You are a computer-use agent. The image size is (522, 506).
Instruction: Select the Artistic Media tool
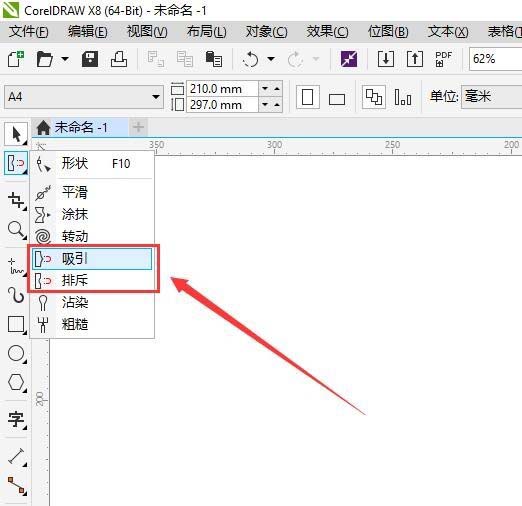pos(17,296)
